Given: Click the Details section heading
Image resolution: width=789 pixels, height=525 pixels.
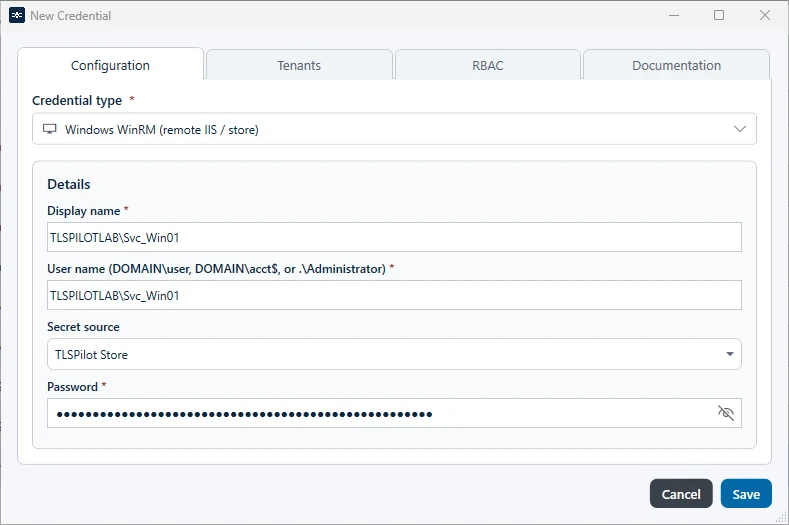Looking at the screenshot, I should [69, 184].
